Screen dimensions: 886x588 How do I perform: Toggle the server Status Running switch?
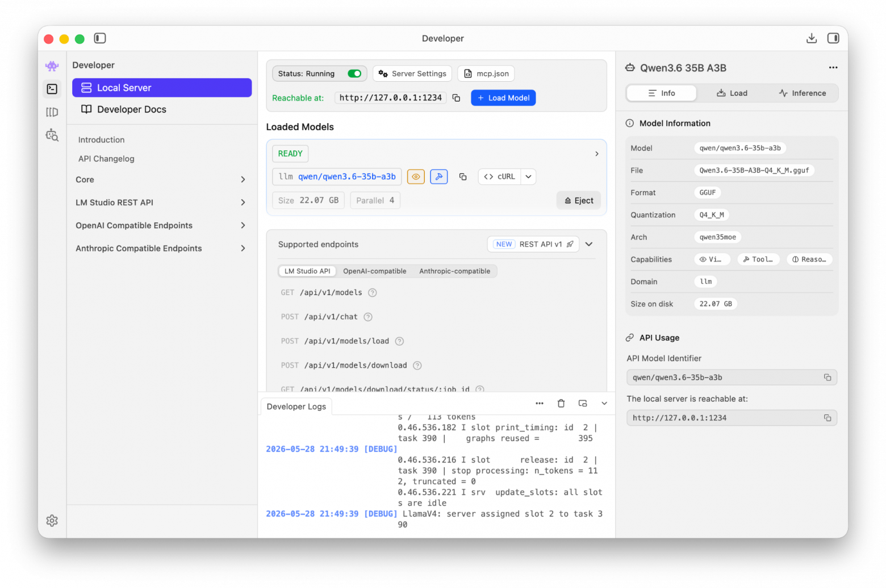pyautogui.click(x=354, y=74)
